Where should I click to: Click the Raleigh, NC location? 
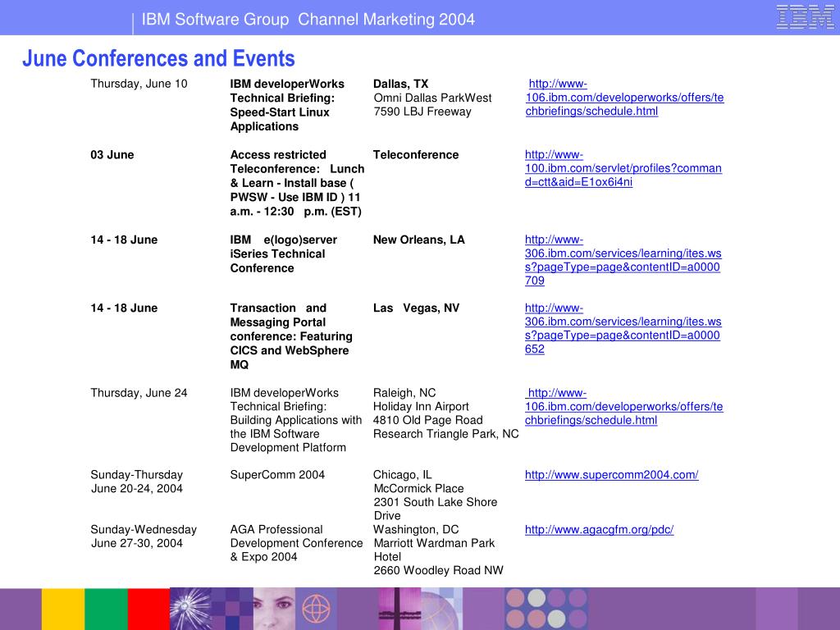(404, 393)
